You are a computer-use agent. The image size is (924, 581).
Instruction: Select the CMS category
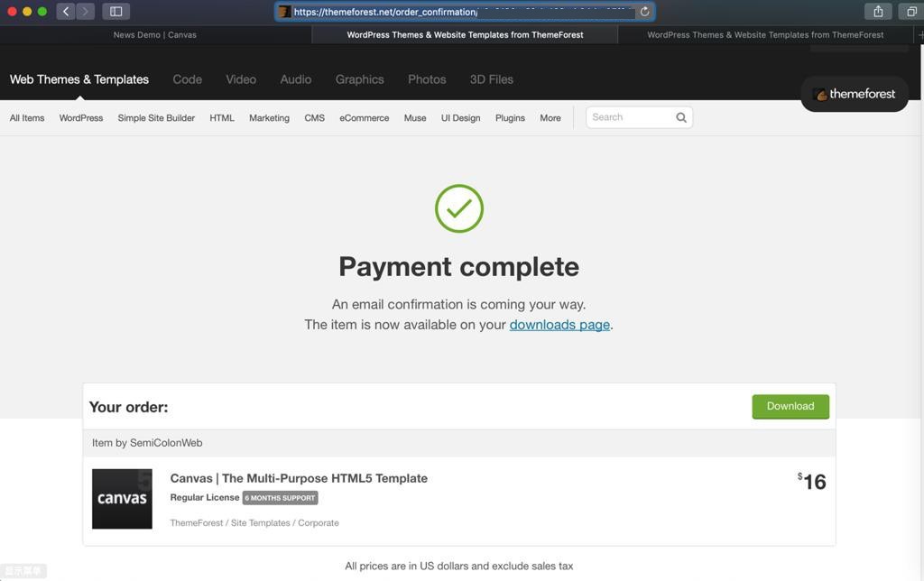pos(315,118)
